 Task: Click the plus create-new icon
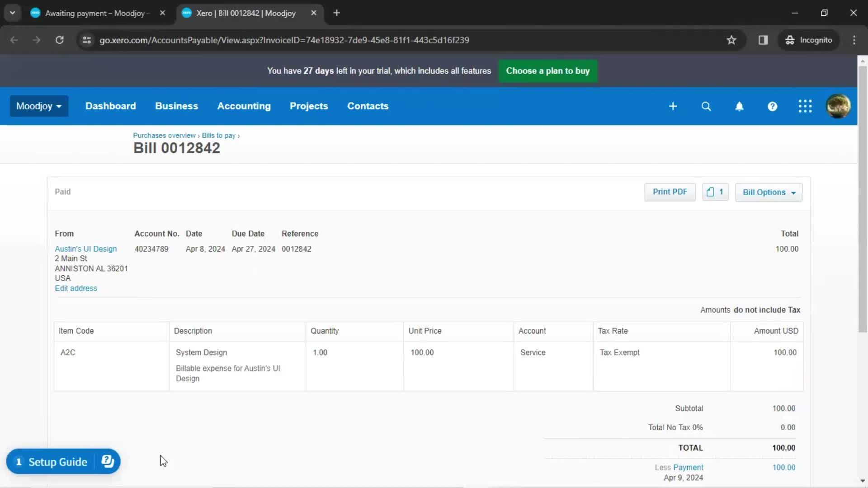coord(673,106)
